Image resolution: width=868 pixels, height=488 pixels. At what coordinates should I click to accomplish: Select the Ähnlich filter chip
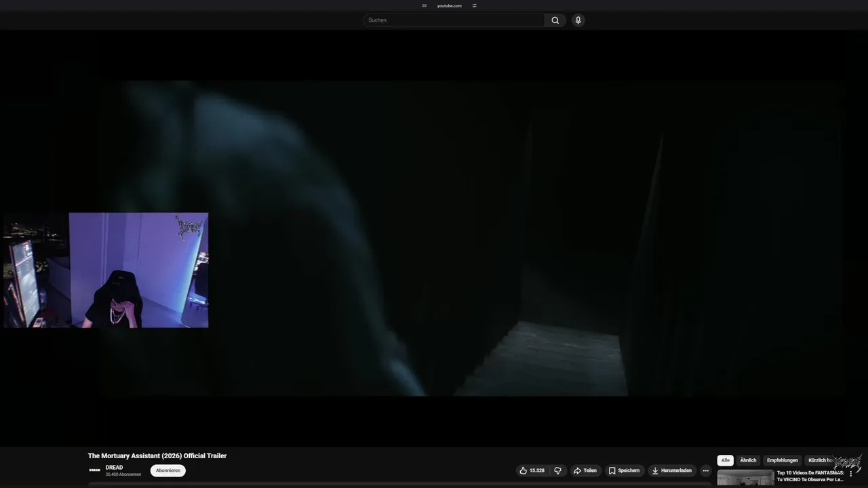click(x=748, y=460)
